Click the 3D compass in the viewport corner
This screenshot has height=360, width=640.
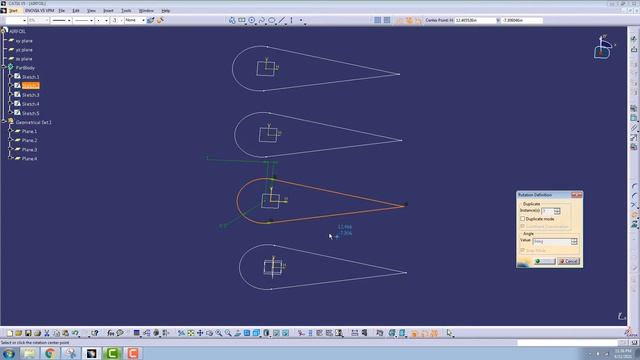(x=603, y=48)
